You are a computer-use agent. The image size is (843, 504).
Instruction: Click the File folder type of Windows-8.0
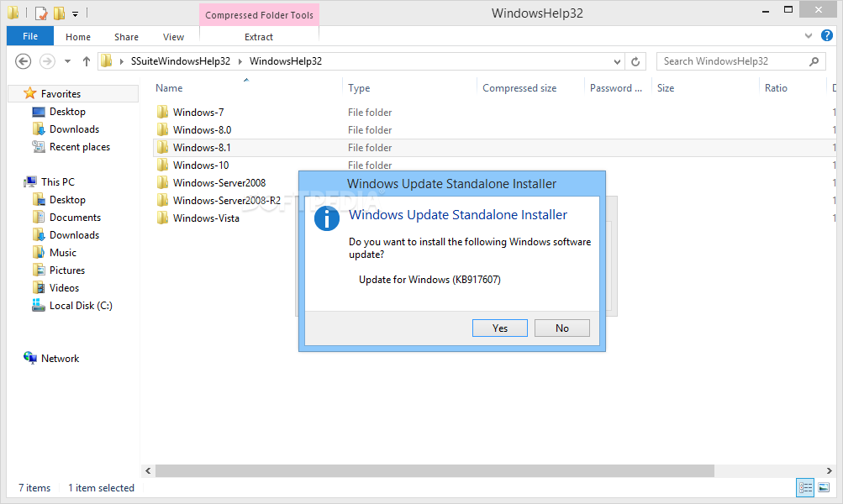tap(370, 130)
